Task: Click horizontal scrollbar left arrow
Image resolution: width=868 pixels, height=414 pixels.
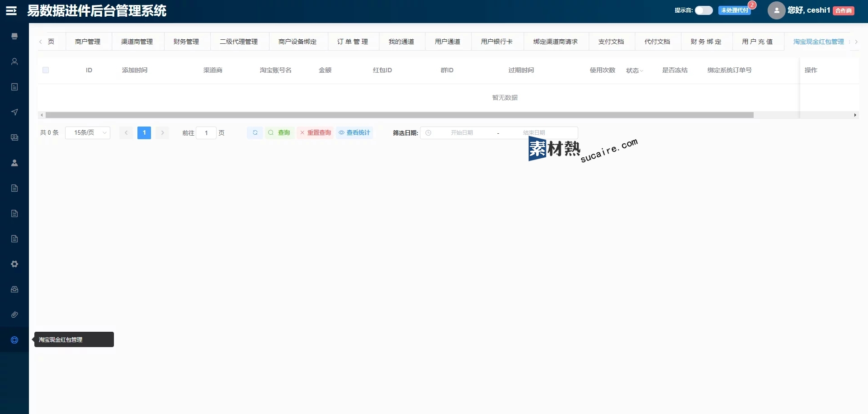Action: [42, 115]
